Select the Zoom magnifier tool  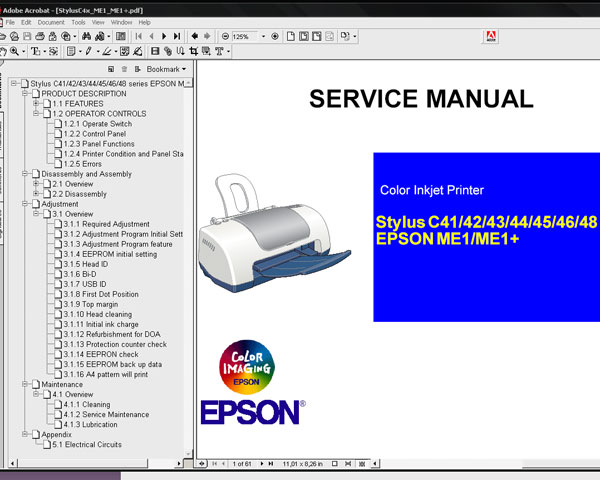[x=15, y=51]
